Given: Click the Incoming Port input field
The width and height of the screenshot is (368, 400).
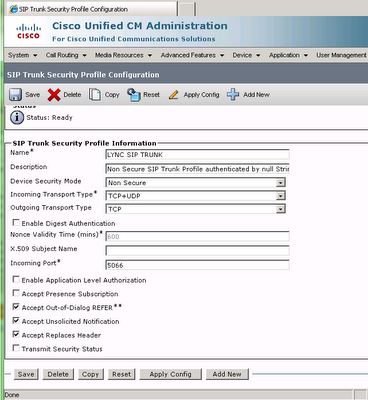Looking at the screenshot, I should pyautogui.click(x=197, y=265).
